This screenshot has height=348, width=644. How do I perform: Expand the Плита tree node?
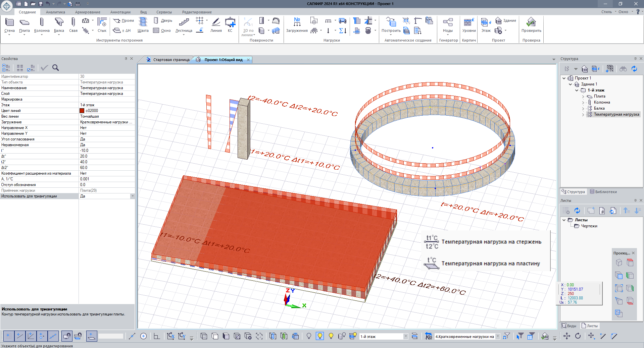(583, 97)
